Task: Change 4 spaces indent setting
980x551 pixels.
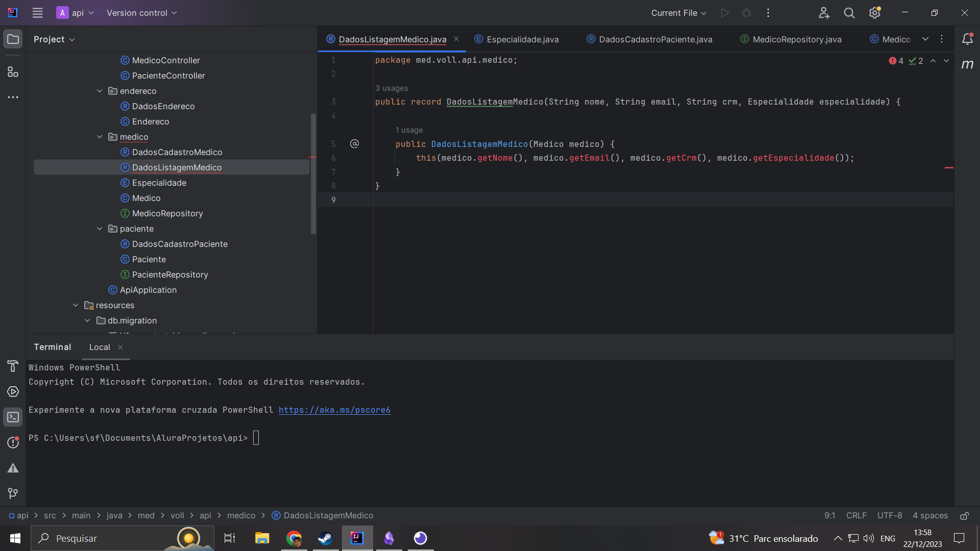Action: point(930,516)
